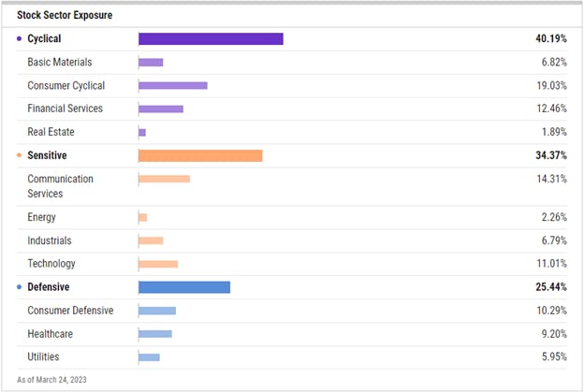Select the Defensive blue bar
The width and height of the screenshot is (584, 392).
[184, 287]
